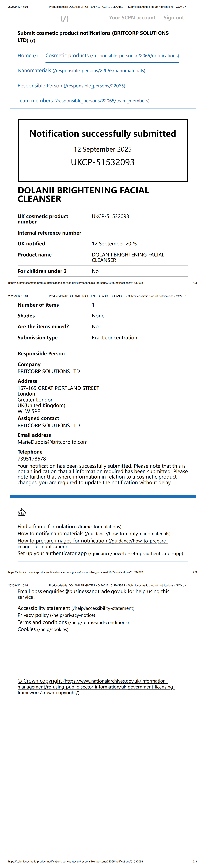Open Your SCPN account
The height and width of the screenshot is (868, 205).
point(132,18)
